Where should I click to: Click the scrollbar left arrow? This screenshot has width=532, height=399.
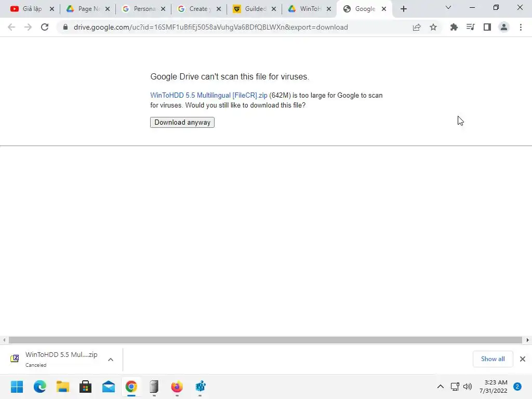pyautogui.click(x=4, y=340)
